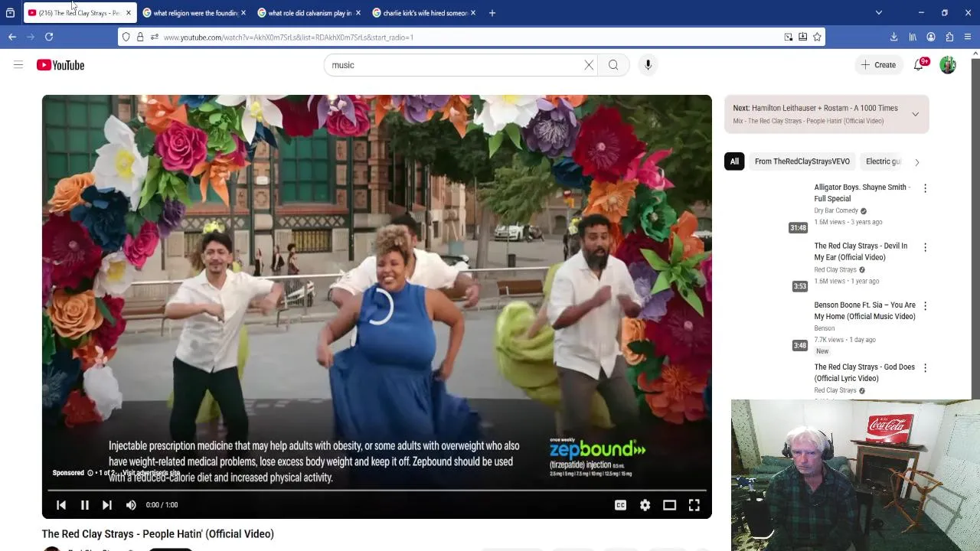
Task: Bookmark this page with star
Action: click(817, 37)
